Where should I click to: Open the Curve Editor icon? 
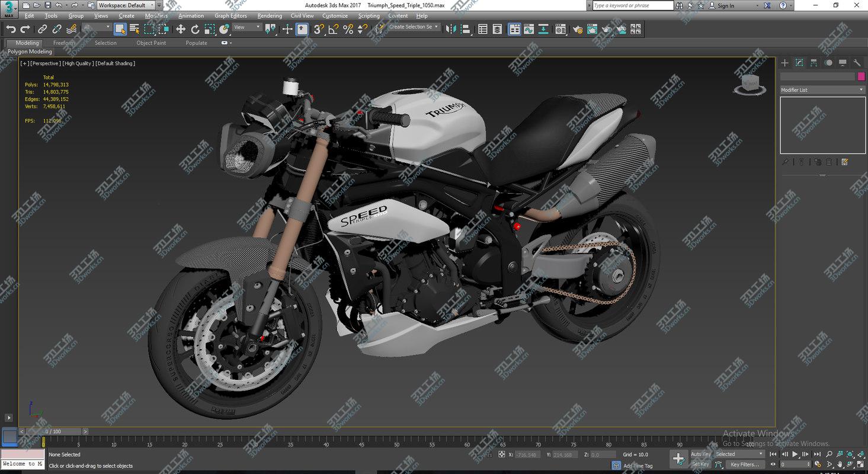coord(529,29)
